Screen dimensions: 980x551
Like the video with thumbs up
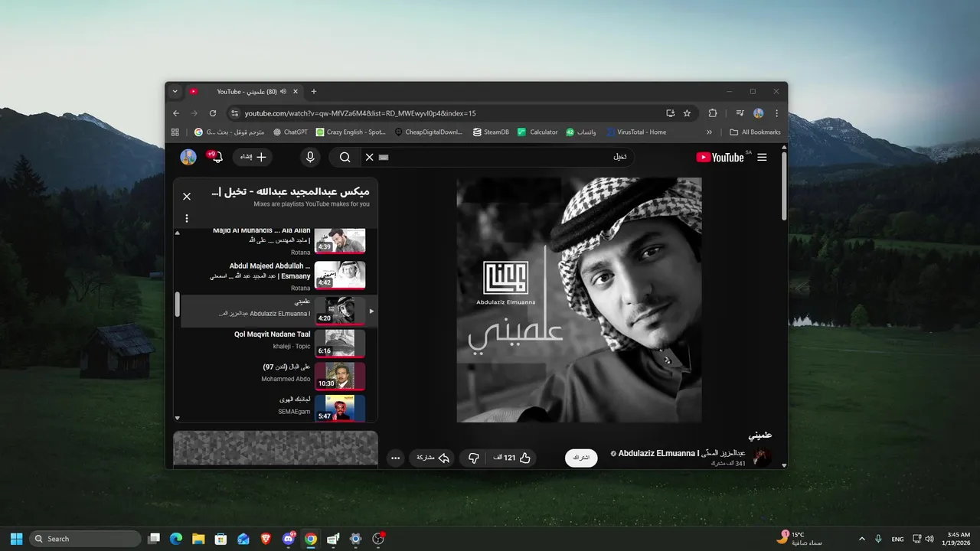[517, 458]
